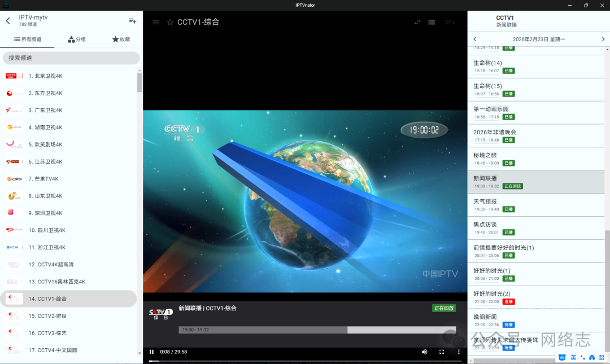Switch to the 收藏 favorites tab

(x=121, y=40)
